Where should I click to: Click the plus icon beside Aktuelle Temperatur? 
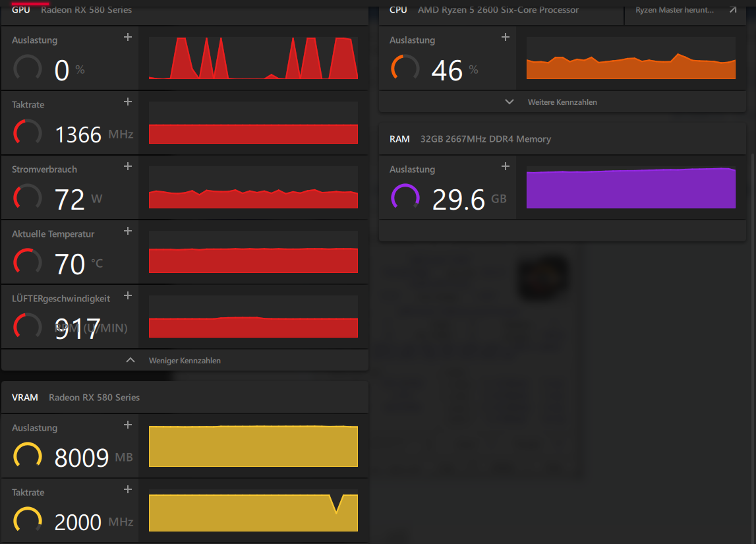[x=128, y=231]
